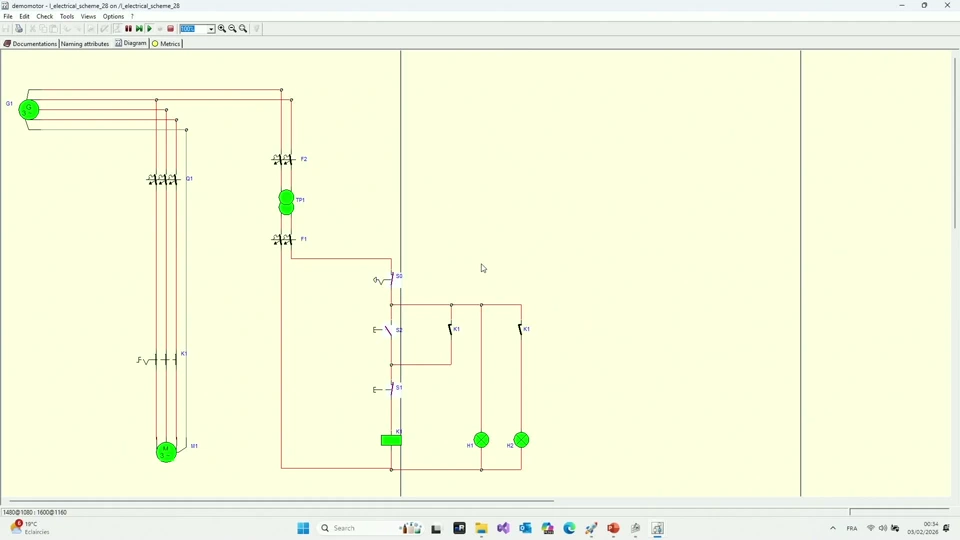The image size is (960, 540).
Task: Open the Windows Start menu
Action: coord(303,528)
